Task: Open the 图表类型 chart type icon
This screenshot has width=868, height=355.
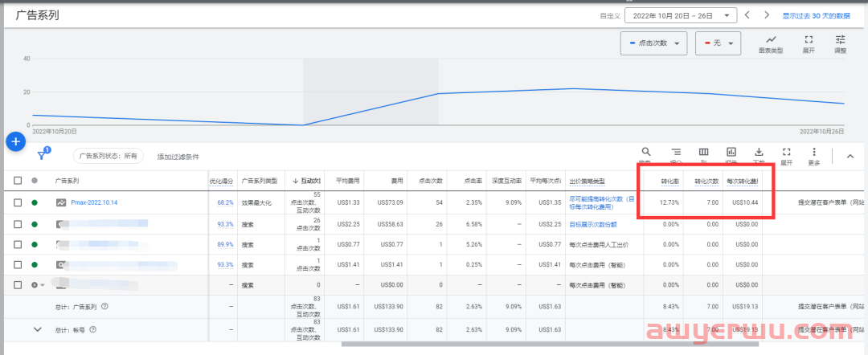Action: point(771,40)
